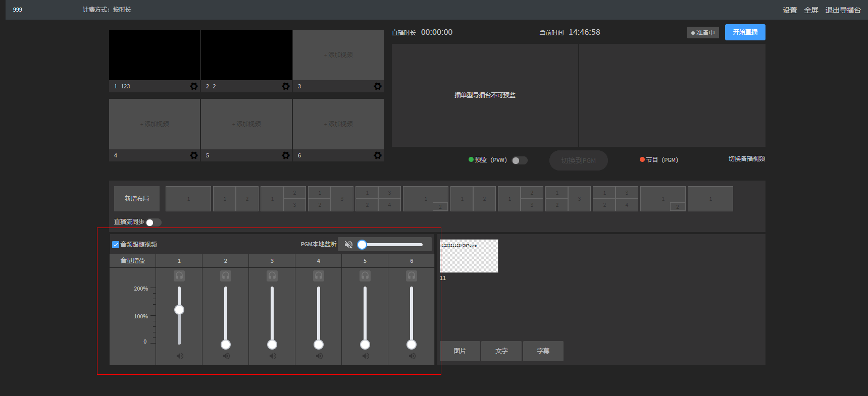Screen dimensions: 868x396
Task: Toggle the 预监 (PVW) switch
Action: 519,160
